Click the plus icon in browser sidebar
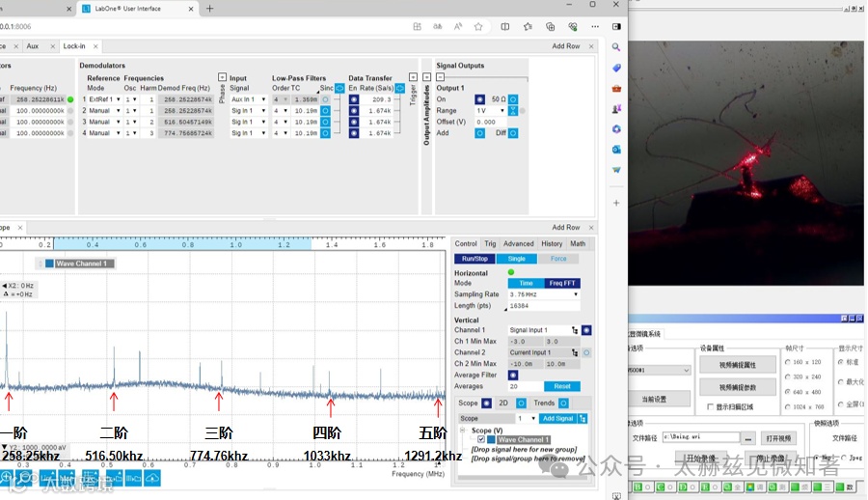868x500 pixels. coord(616,203)
